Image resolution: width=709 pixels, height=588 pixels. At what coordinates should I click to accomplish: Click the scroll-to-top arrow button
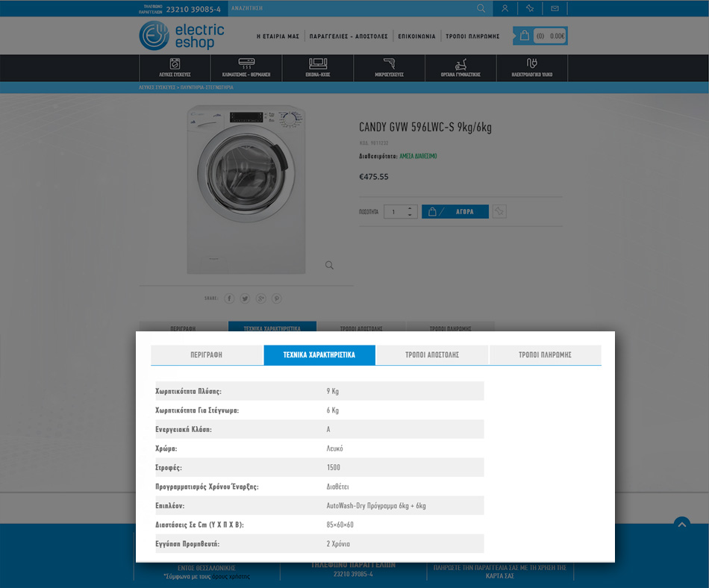pos(682,525)
